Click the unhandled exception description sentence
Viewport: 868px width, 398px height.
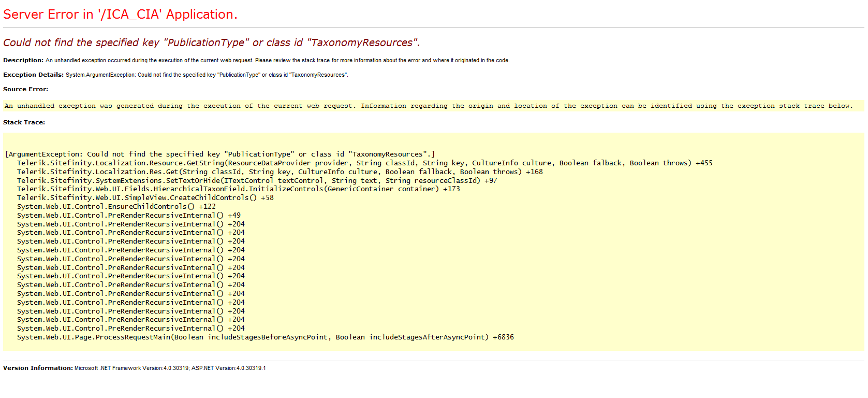click(x=277, y=61)
